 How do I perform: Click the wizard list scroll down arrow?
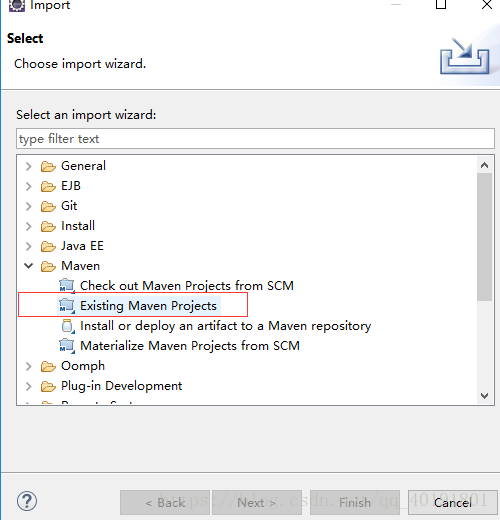click(484, 396)
